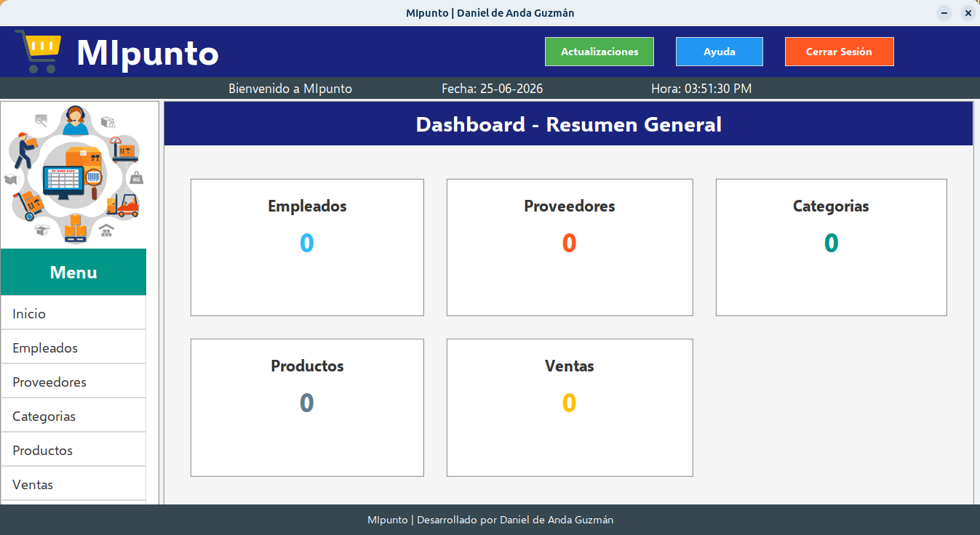This screenshot has height=535, width=980.
Task: Click the Productos dashboard card title
Action: tap(307, 366)
